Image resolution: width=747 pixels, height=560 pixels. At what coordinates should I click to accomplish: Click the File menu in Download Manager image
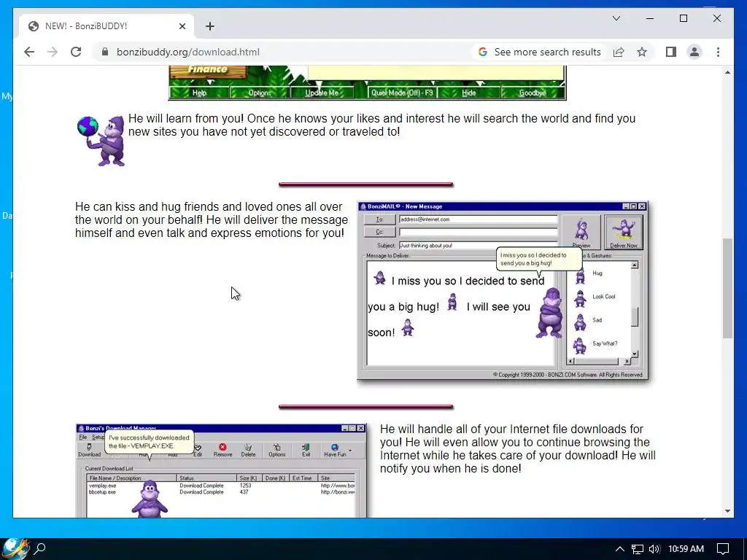coord(83,437)
